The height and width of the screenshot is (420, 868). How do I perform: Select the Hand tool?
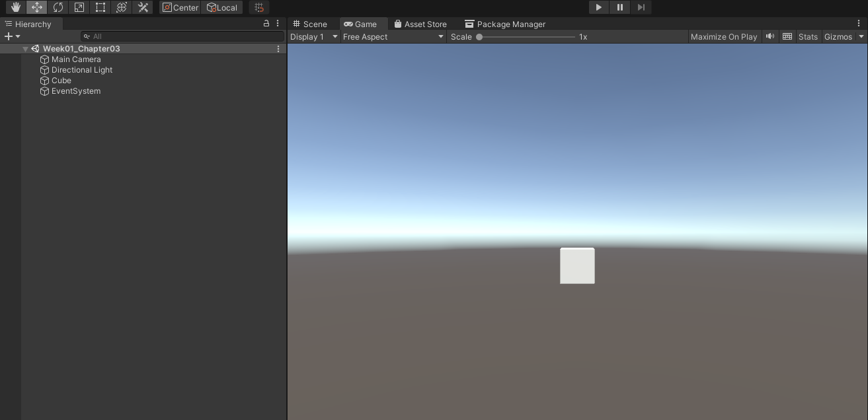(16, 7)
